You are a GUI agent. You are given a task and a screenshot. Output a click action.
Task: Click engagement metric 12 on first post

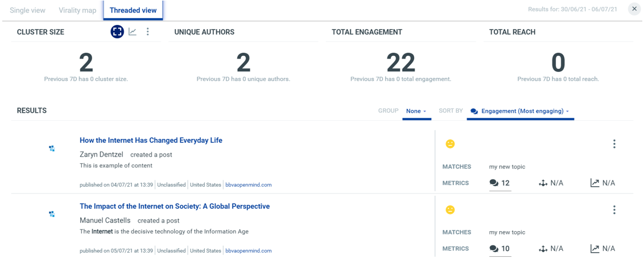point(499,183)
